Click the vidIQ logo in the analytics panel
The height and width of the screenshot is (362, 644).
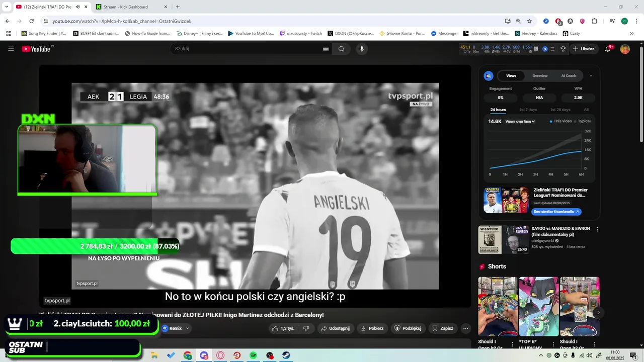click(x=488, y=76)
